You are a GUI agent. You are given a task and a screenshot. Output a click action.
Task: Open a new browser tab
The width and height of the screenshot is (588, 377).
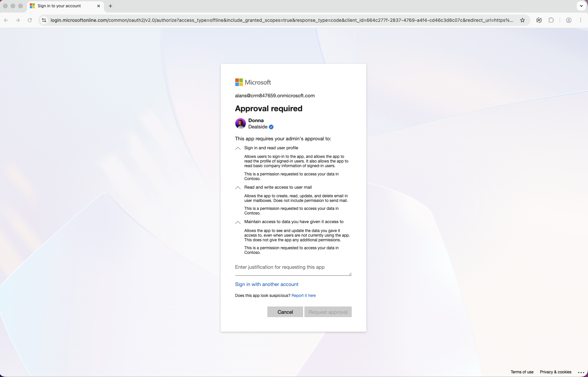[x=111, y=6]
